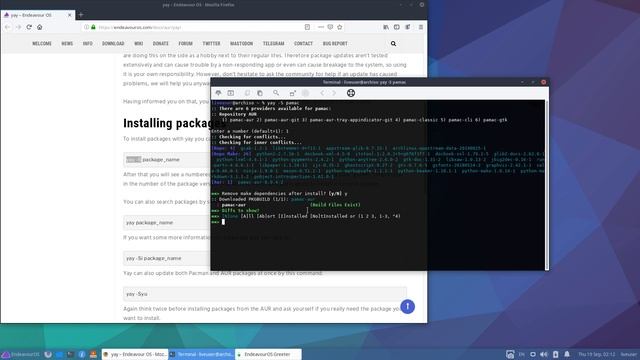
Task: Click the liveuser name in panel
Action: [x=629, y=354]
